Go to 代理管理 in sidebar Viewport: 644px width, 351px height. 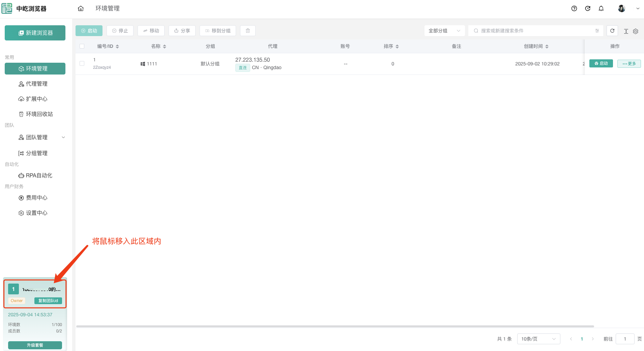pos(36,84)
